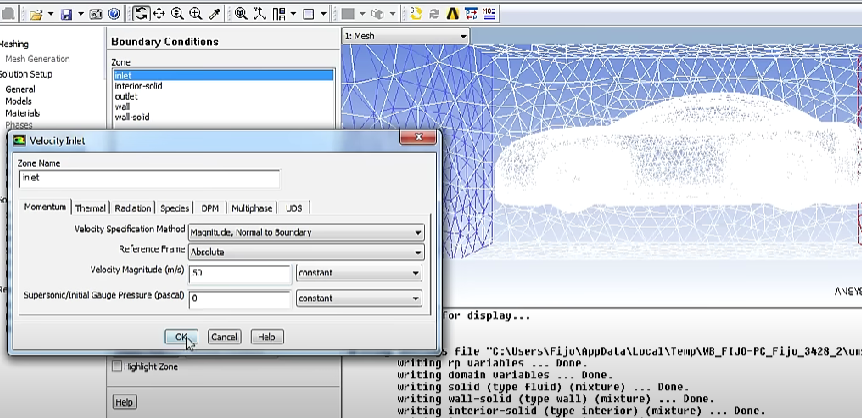The width and height of the screenshot is (862, 418).
Task: Open Velocity Specification Method dropdown
Action: 306,233
